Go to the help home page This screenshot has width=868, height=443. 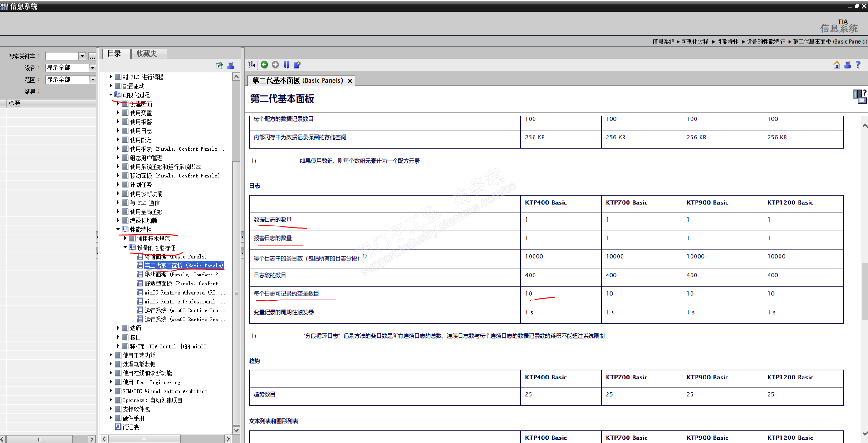[837, 64]
